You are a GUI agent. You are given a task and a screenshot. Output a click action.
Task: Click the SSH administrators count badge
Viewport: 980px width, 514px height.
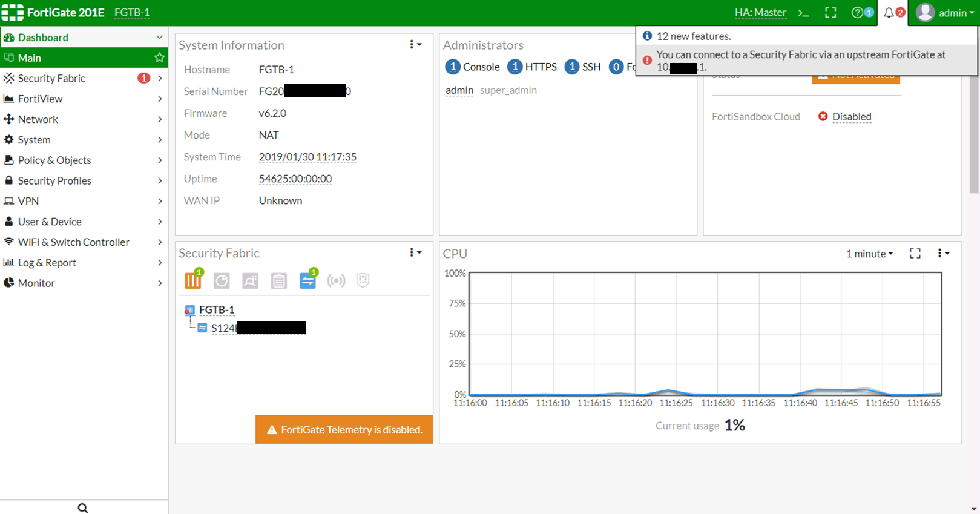(x=572, y=67)
